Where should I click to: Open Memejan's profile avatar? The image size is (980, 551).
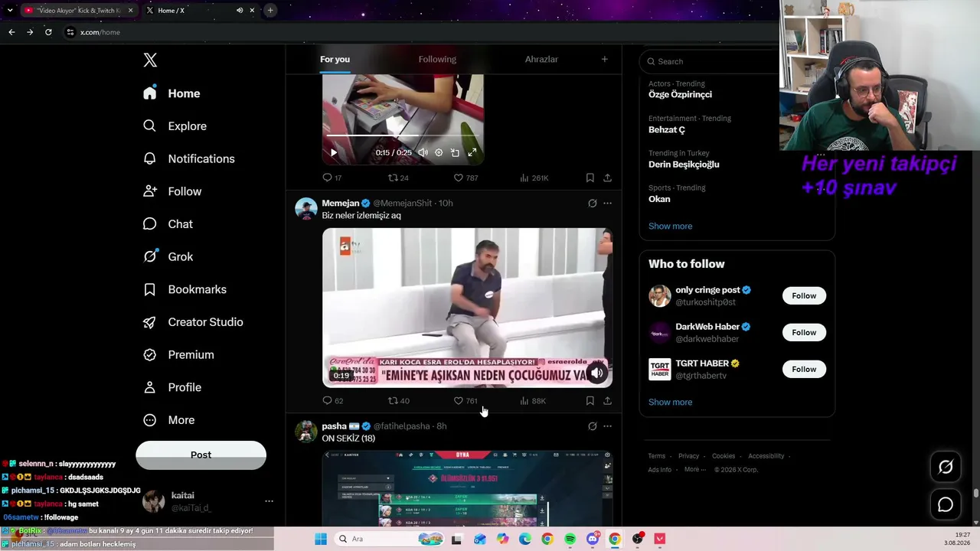pyautogui.click(x=306, y=209)
